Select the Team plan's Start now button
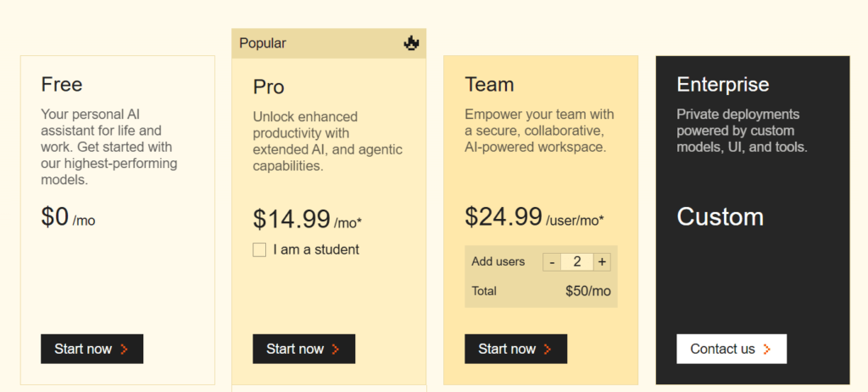868x392 pixels. point(516,349)
